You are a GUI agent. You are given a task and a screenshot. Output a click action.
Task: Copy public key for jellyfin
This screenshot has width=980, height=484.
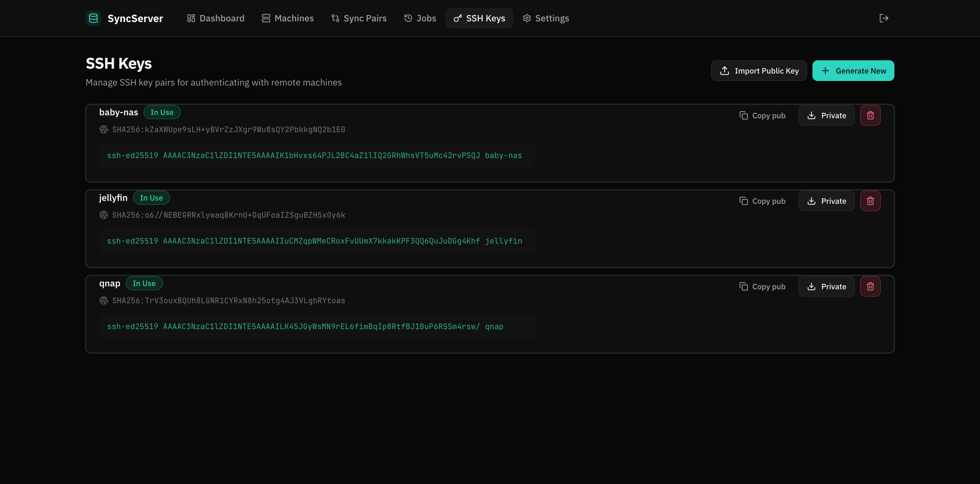763,201
